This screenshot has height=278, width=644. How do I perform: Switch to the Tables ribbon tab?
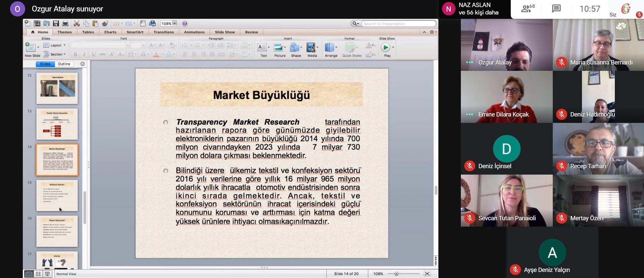coord(88,32)
